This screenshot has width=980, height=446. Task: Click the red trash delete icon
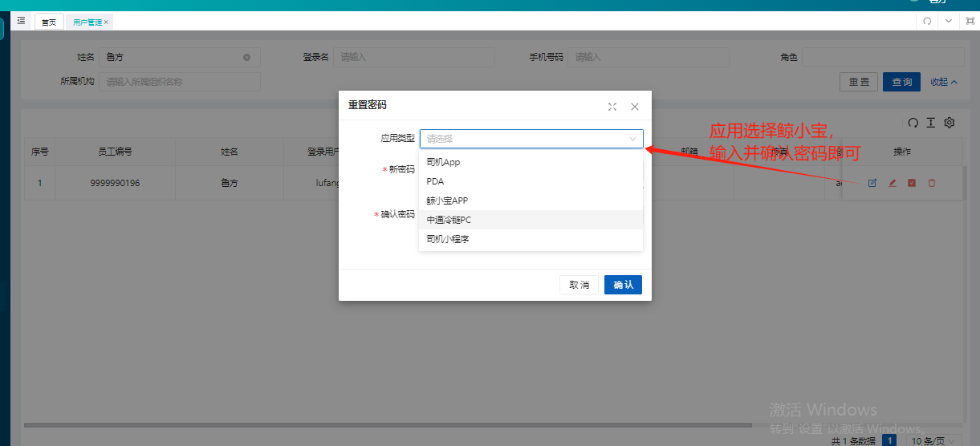[x=932, y=183]
